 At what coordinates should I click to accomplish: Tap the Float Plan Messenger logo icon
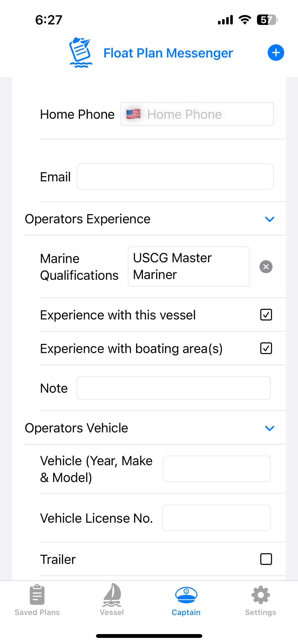[80, 53]
